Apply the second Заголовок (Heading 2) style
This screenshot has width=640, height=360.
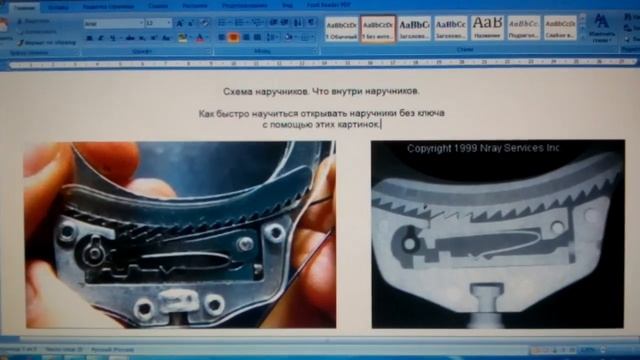451,29
